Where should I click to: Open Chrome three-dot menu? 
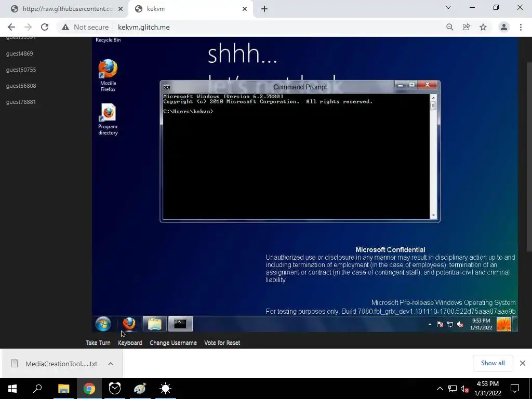(x=521, y=27)
